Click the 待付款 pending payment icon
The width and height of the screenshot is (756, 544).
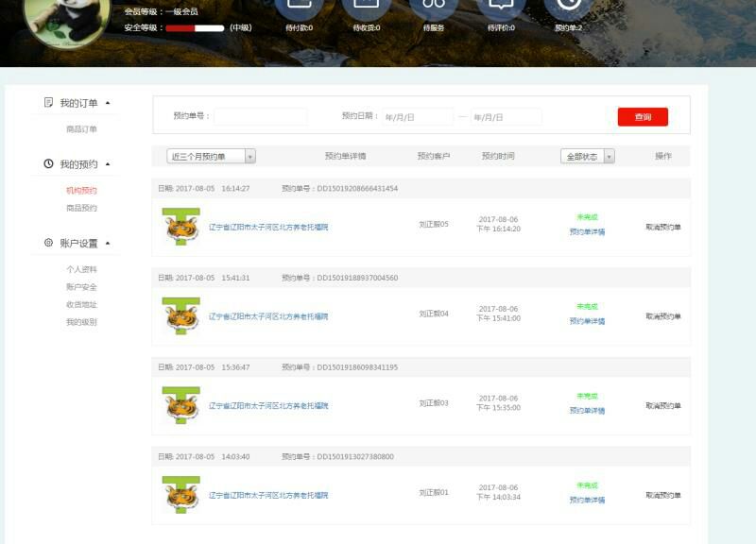click(x=299, y=8)
